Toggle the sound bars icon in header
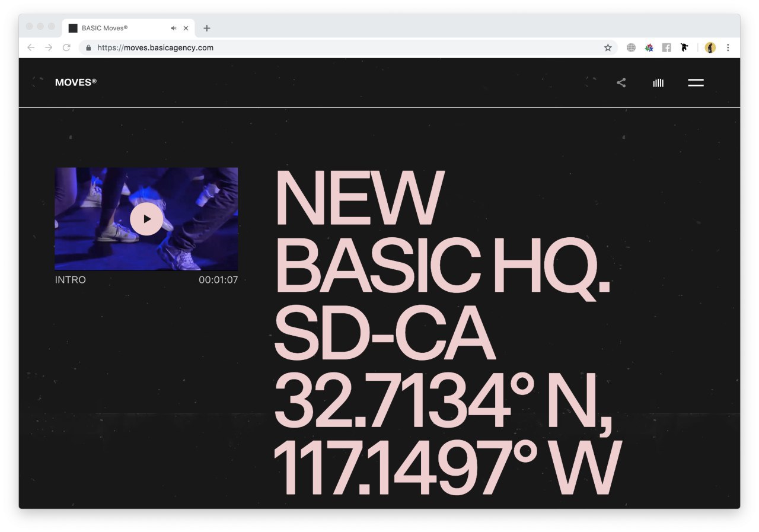 658,83
